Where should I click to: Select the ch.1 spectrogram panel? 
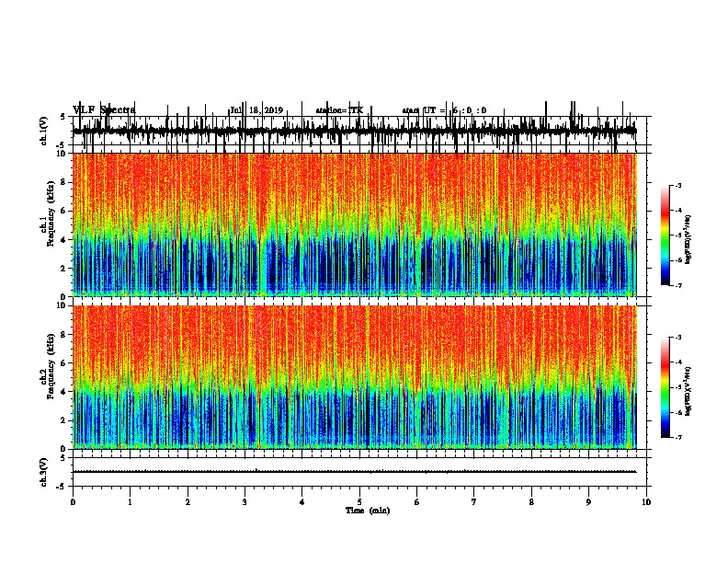[x=359, y=224]
